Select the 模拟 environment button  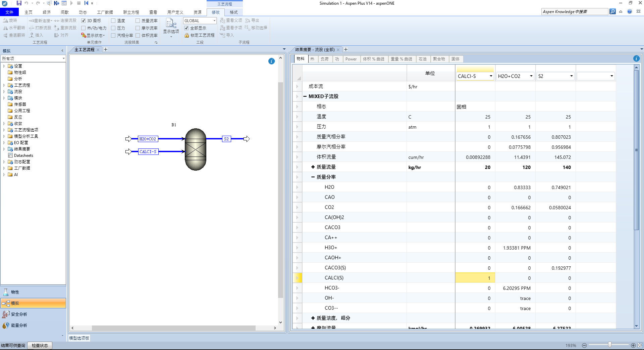[x=33, y=303]
